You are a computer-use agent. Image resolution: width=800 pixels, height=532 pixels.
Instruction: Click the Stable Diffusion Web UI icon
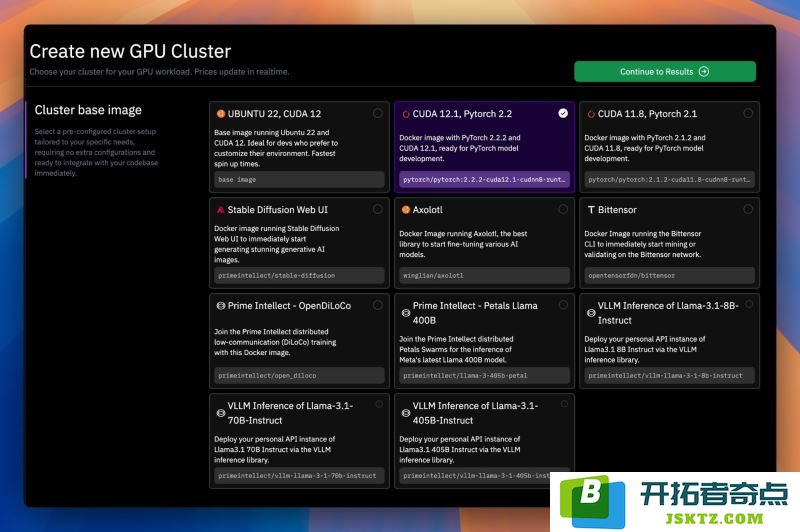(x=220, y=210)
